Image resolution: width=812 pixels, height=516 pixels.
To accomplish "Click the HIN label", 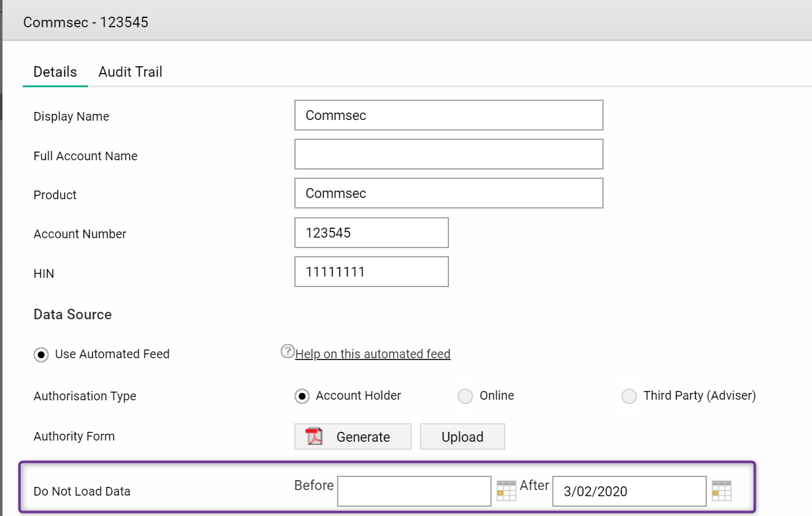I will tap(44, 273).
